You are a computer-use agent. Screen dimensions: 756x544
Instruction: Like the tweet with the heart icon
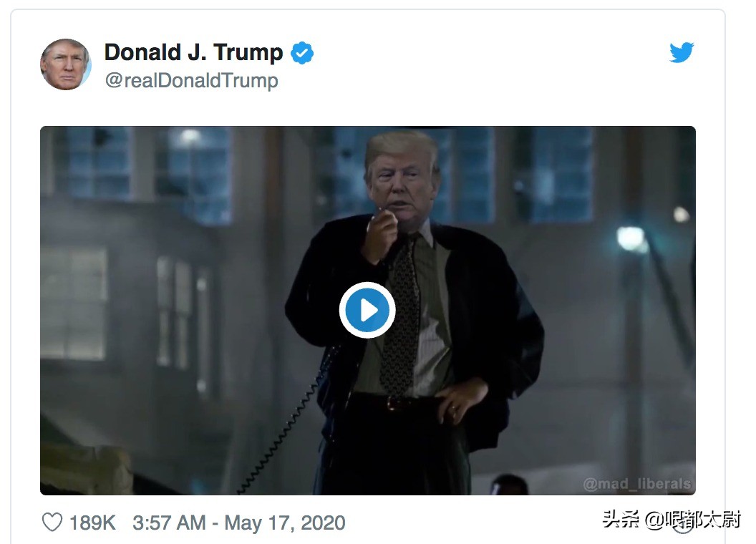[x=52, y=523]
